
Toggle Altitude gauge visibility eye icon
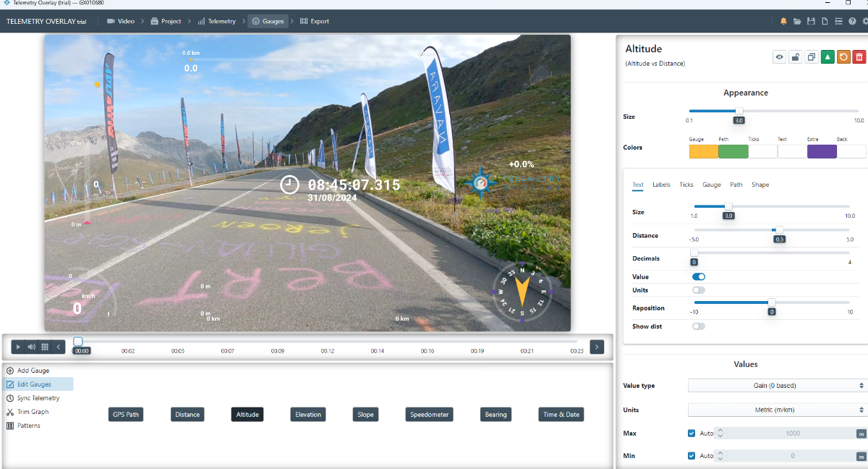tap(779, 57)
